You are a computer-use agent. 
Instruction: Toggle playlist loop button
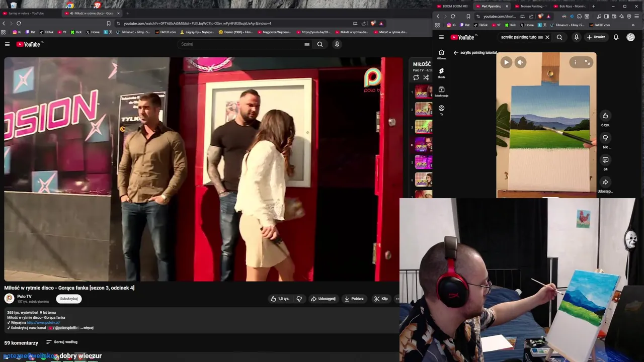tap(416, 77)
